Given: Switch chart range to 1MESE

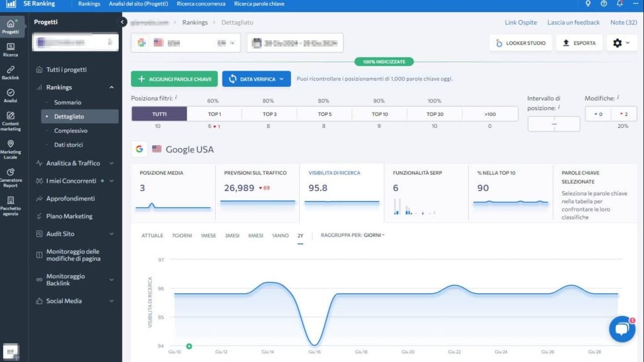Looking at the screenshot, I should [208, 235].
